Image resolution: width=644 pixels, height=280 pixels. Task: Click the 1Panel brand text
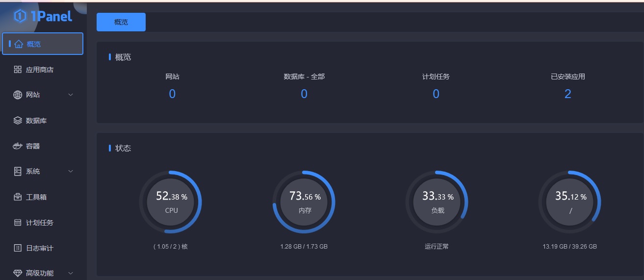pos(51,16)
